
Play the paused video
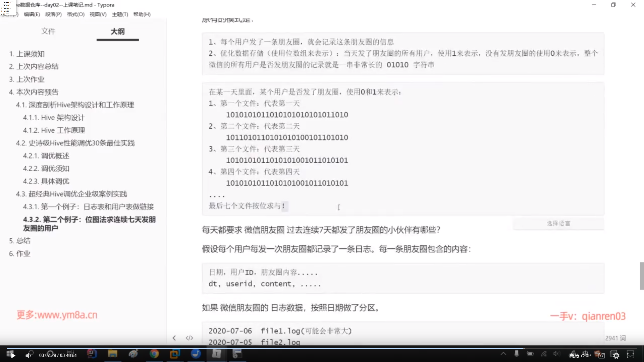click(x=13, y=355)
